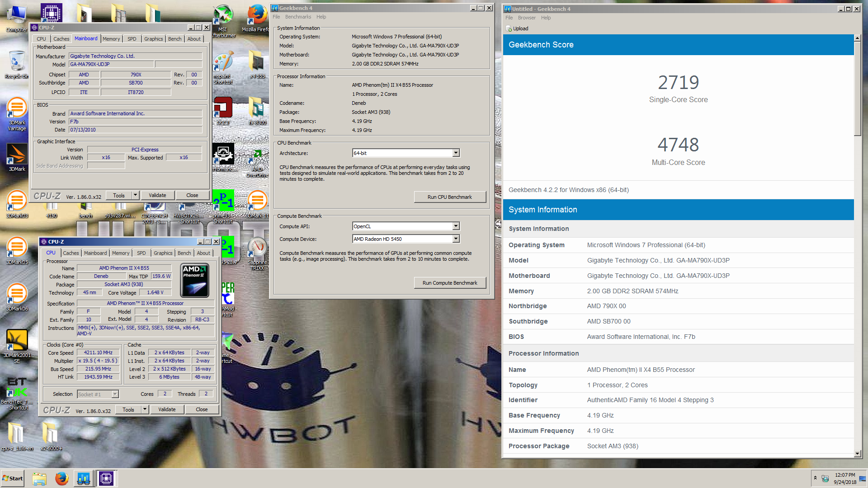
Task: Open the fx 8300 folder
Action: point(257,111)
